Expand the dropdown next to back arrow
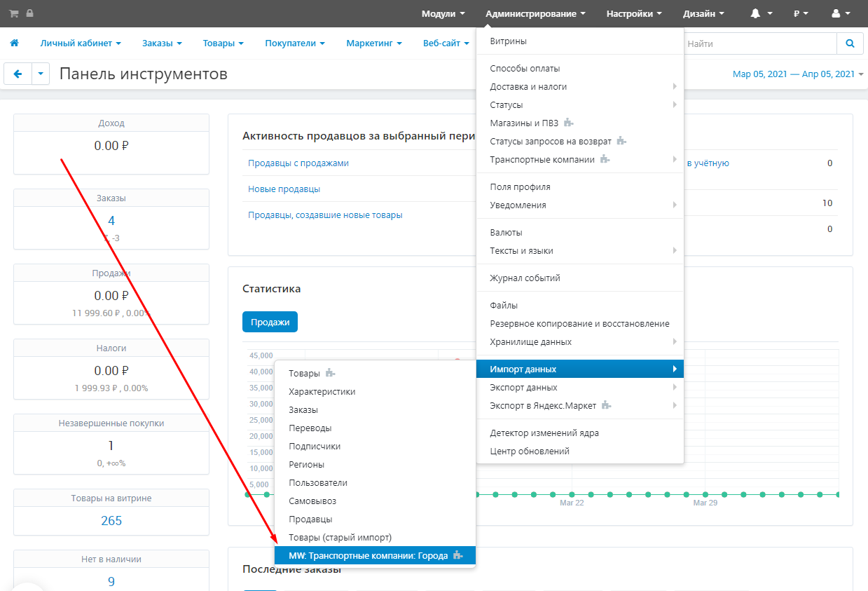 tap(41, 74)
